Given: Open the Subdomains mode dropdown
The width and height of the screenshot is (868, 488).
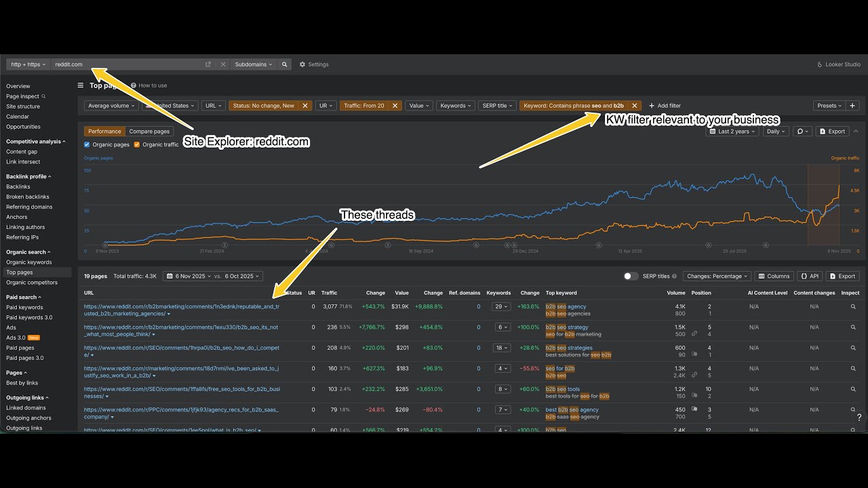Looking at the screenshot, I should tap(254, 64).
